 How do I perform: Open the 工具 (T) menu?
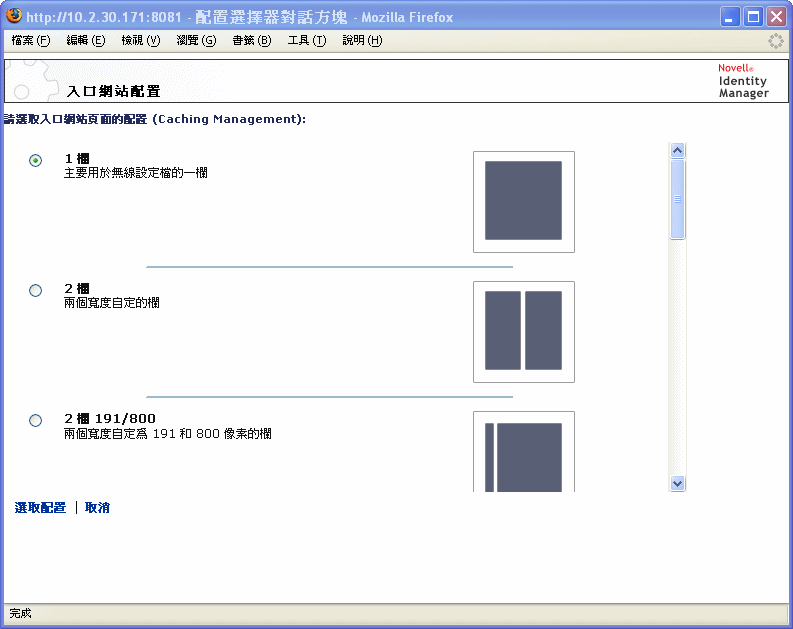point(307,40)
